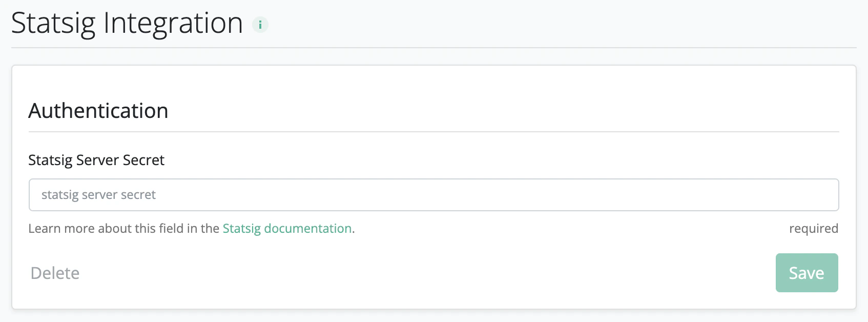Click the info icon beside Statsig Integration
The height and width of the screenshot is (322, 868).
[x=260, y=24]
